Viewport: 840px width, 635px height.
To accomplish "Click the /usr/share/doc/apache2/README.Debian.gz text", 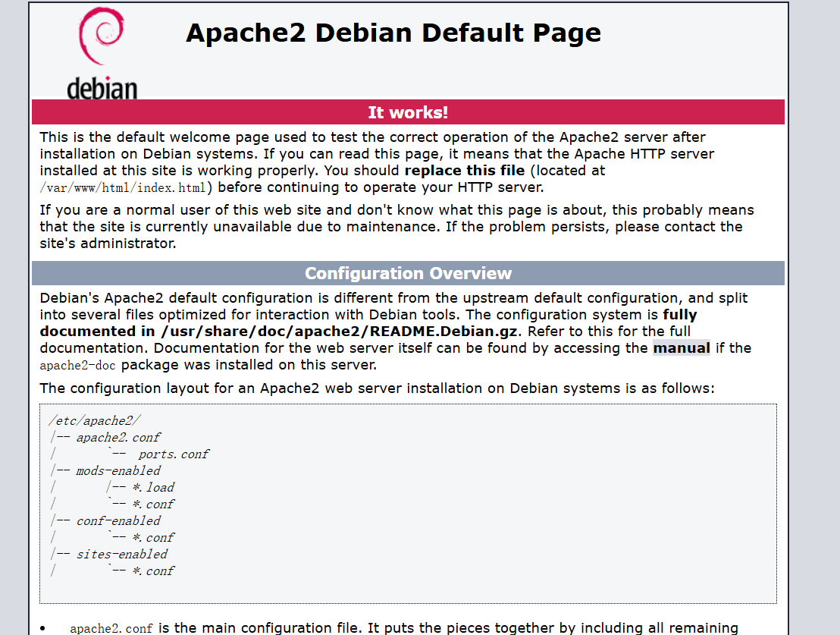I will click(x=339, y=332).
